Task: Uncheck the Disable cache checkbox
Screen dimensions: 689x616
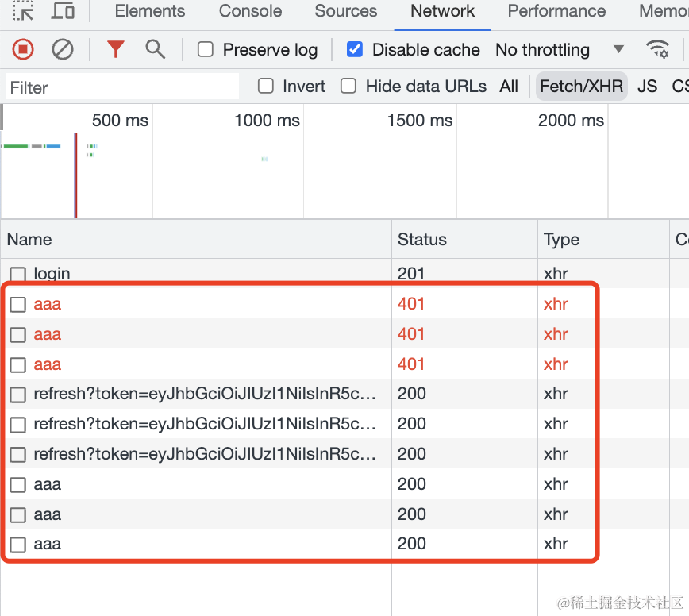Action: pos(355,50)
